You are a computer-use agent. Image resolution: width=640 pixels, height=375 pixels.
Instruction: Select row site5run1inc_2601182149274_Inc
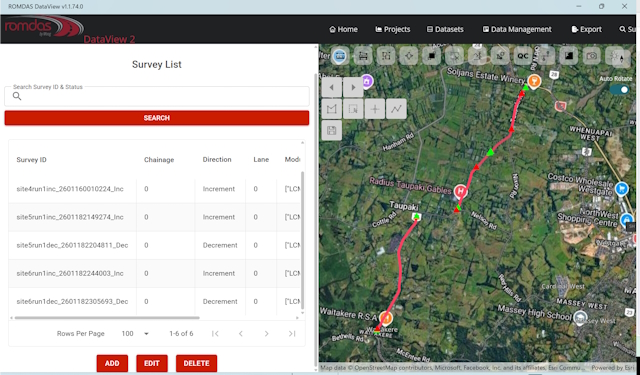(155, 217)
